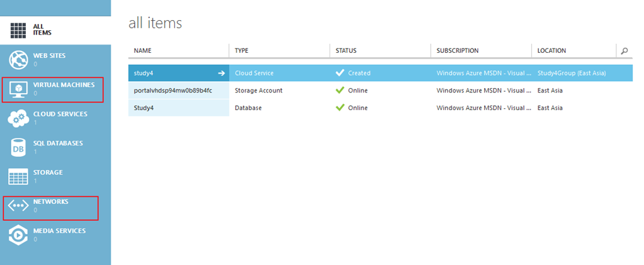Open the Study4 database name
Viewport: 644px width, 265px height.
[143, 108]
